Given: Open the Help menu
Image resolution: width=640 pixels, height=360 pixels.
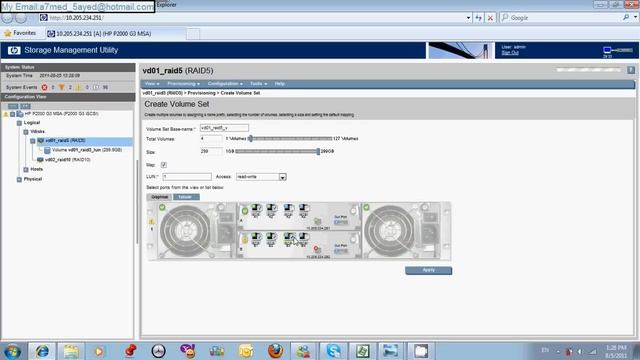Looking at the screenshot, I should coord(280,84).
